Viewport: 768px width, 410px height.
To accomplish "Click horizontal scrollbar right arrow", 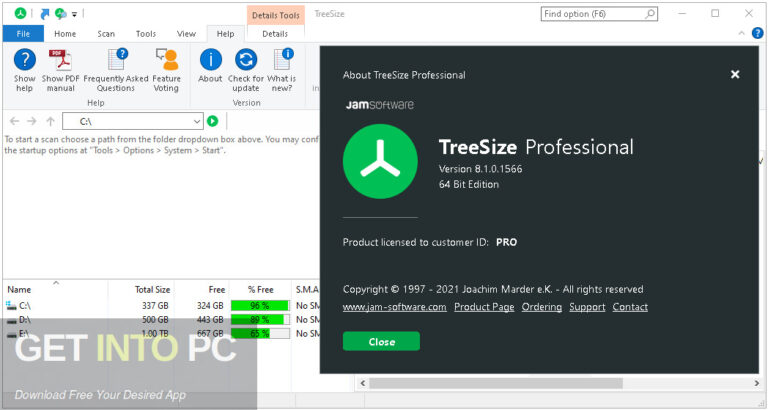I will (756, 383).
